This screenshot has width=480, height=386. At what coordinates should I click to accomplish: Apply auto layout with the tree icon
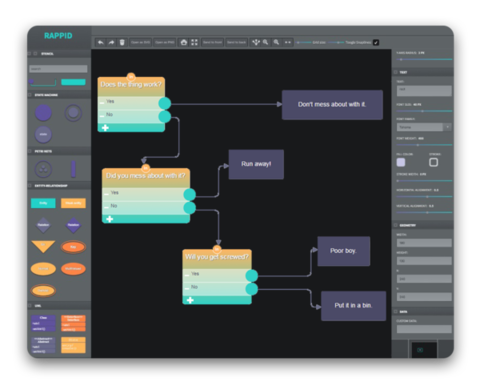pos(256,42)
